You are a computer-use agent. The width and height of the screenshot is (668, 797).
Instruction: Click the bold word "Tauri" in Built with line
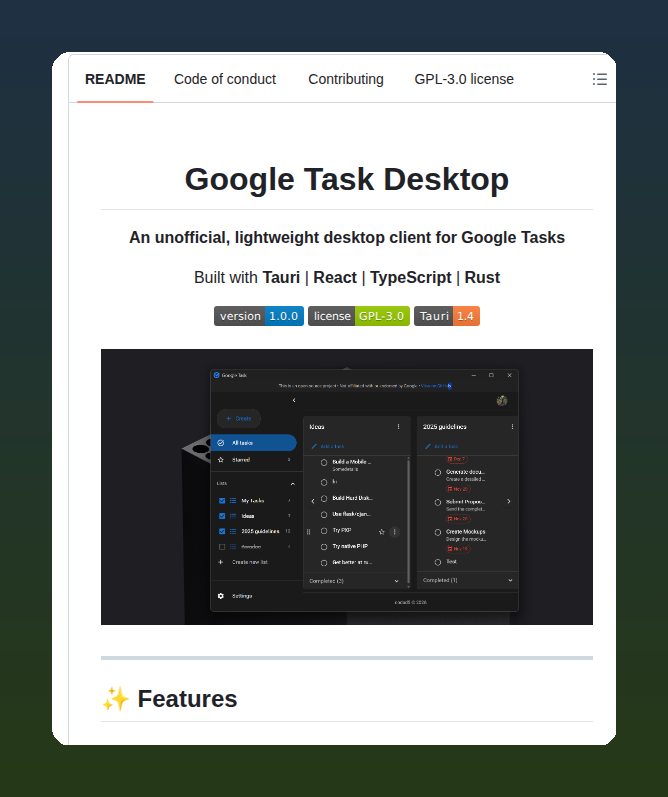coord(281,278)
